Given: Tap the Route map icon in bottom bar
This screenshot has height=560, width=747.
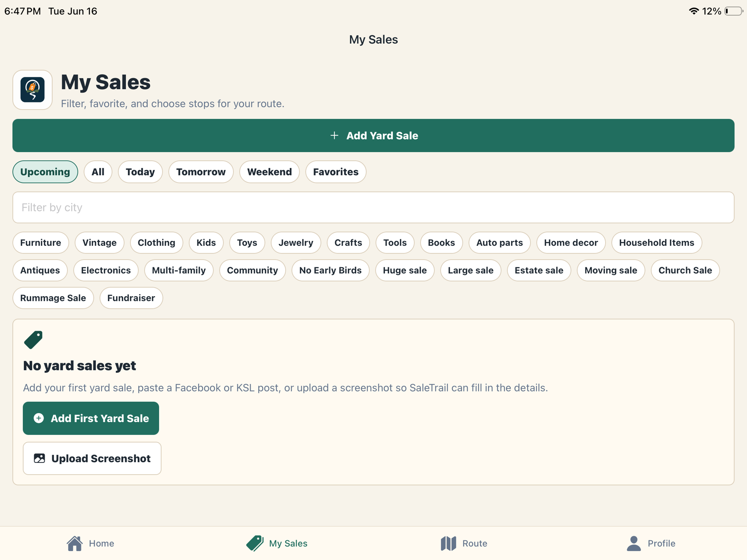Looking at the screenshot, I should (x=448, y=543).
